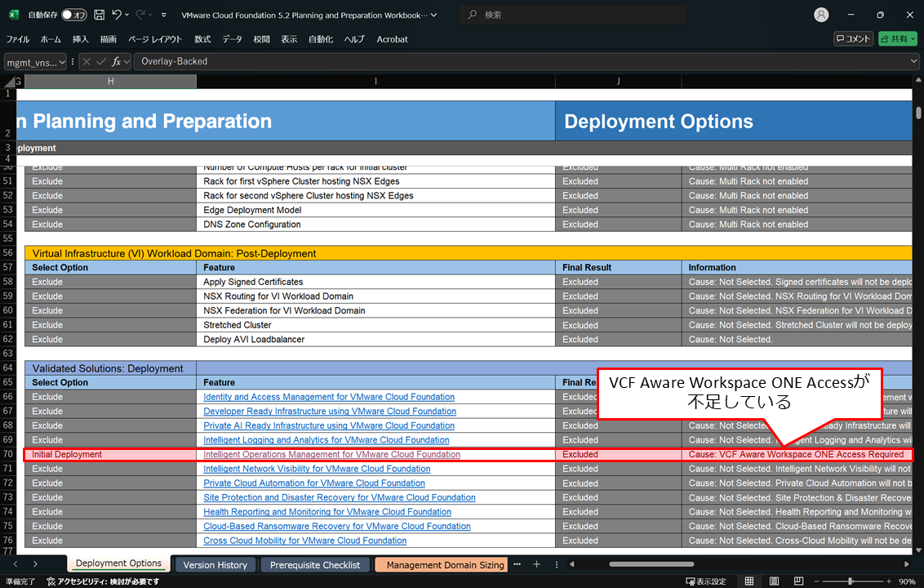Viewport: 924px width, 588px height.
Task: Select column J header
Action: [618, 82]
